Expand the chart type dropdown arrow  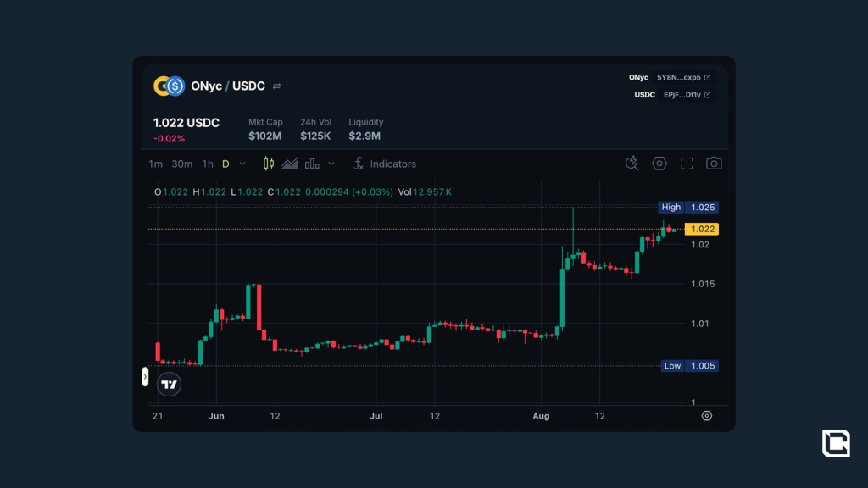(331, 164)
